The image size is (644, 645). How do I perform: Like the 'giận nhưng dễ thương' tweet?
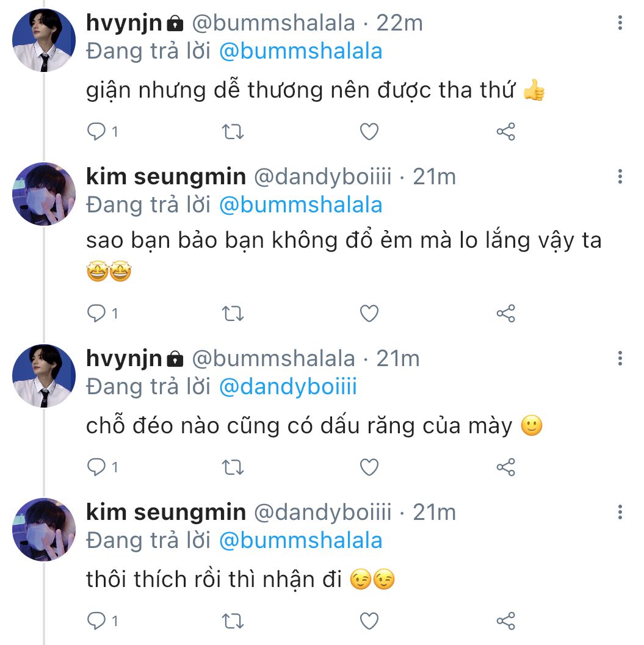pyautogui.click(x=369, y=131)
